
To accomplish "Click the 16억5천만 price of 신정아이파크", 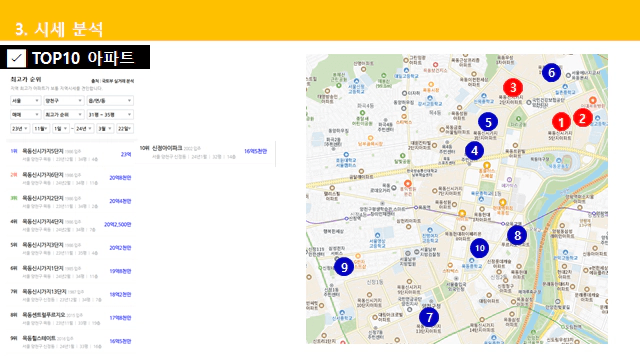I will point(256,151).
